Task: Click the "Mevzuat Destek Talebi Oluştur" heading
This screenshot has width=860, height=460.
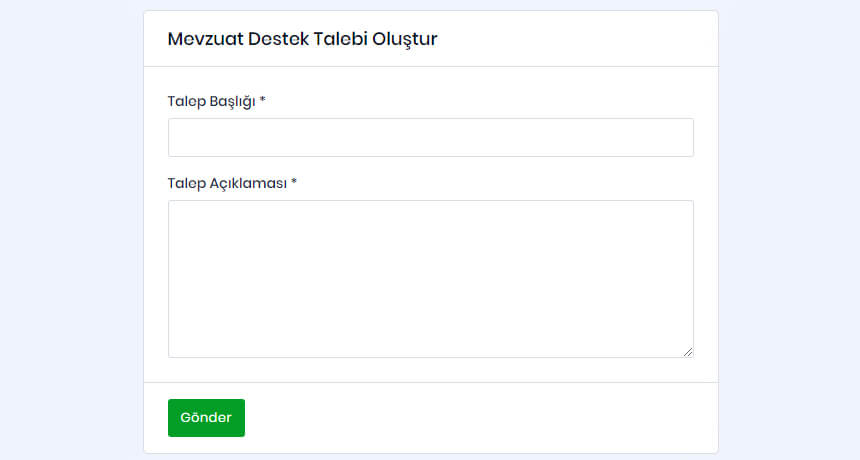Action: [302, 39]
